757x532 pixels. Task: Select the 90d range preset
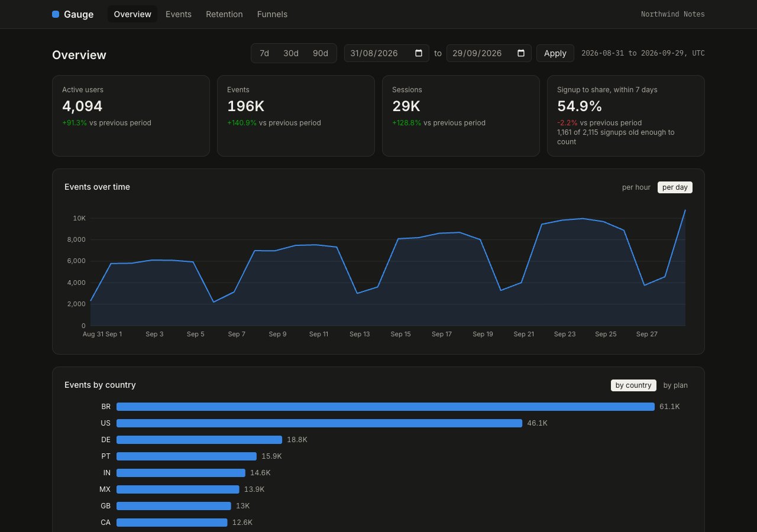(x=321, y=53)
